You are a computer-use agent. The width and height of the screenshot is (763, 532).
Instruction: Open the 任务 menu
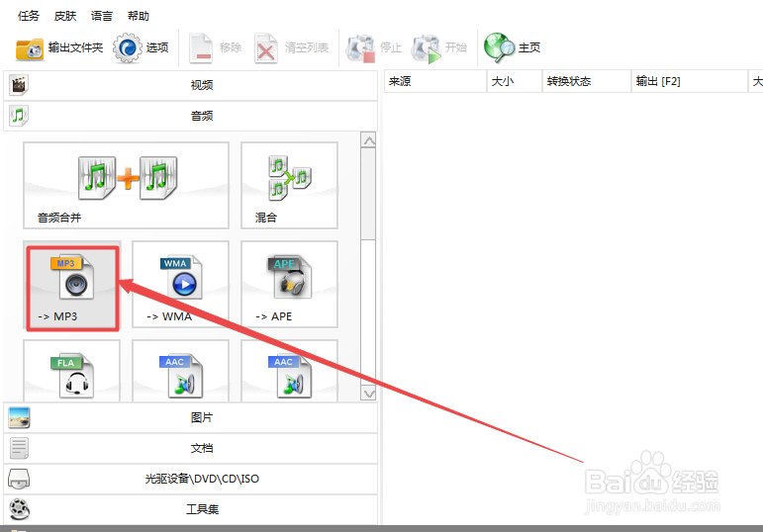pyautogui.click(x=29, y=16)
